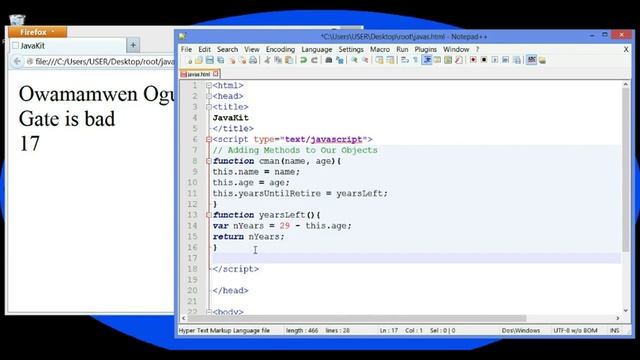Click the X beside the menu bar to close the document
640x360 pixels.
pos(626,49)
